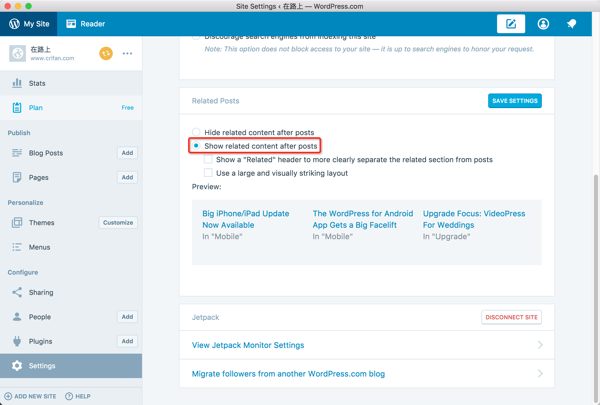Image resolution: width=600 pixels, height=405 pixels.
Task: Click Add button next to People
Action: [x=127, y=317]
